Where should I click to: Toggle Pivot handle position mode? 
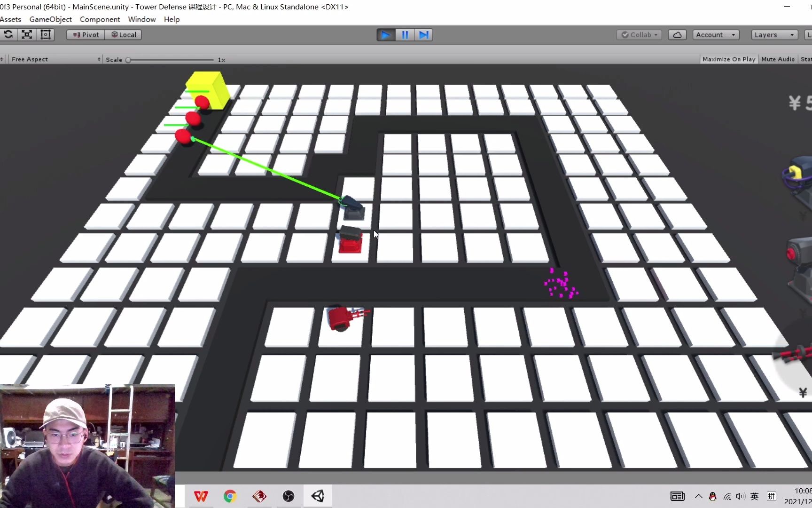tap(85, 34)
